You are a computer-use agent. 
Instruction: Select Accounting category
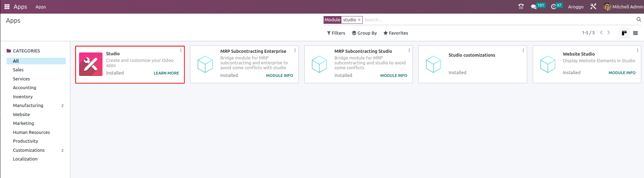36,88
